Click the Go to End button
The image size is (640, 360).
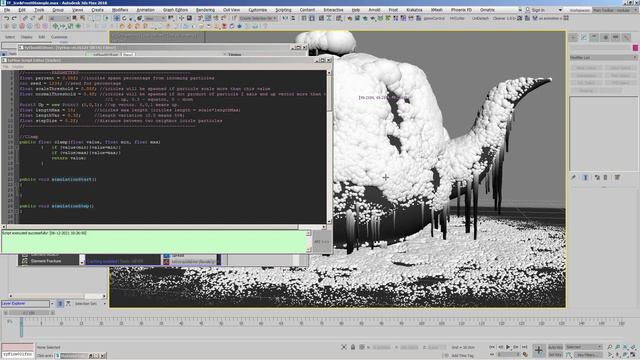[x=524, y=347]
